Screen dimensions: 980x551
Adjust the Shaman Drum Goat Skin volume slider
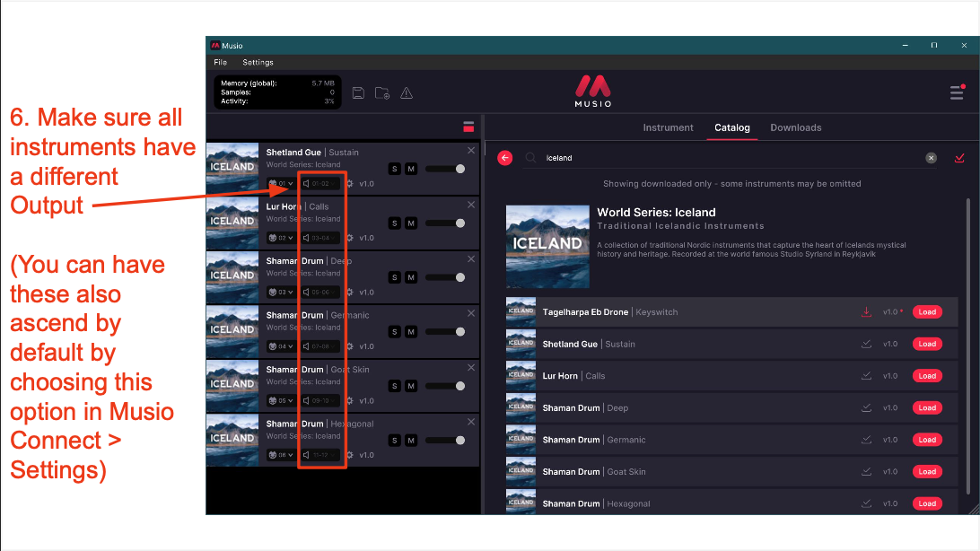pyautogui.click(x=445, y=386)
